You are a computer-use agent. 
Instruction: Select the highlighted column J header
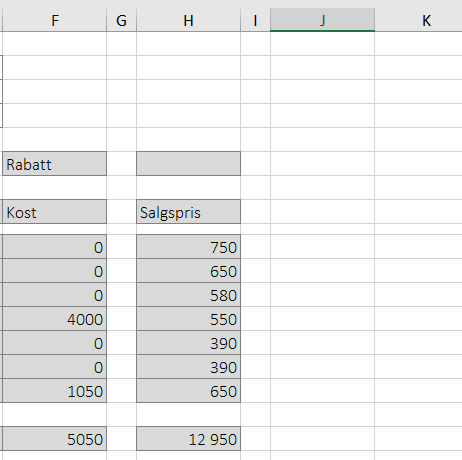(x=322, y=20)
